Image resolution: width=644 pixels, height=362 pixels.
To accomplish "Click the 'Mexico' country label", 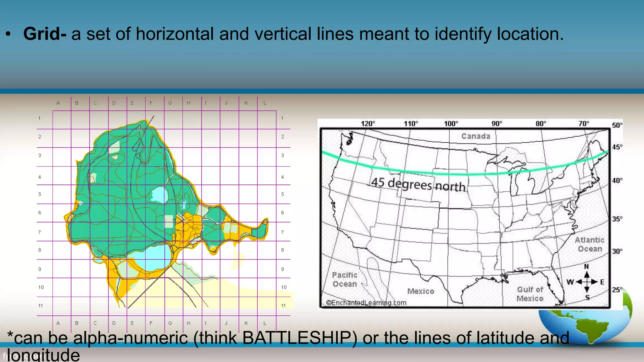I will tap(420, 291).
